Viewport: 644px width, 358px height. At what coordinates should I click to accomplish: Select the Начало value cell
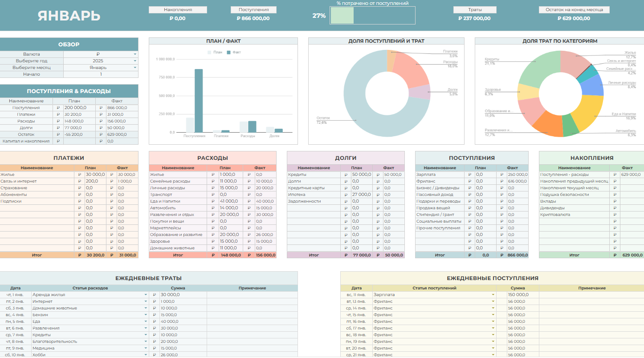(101, 74)
